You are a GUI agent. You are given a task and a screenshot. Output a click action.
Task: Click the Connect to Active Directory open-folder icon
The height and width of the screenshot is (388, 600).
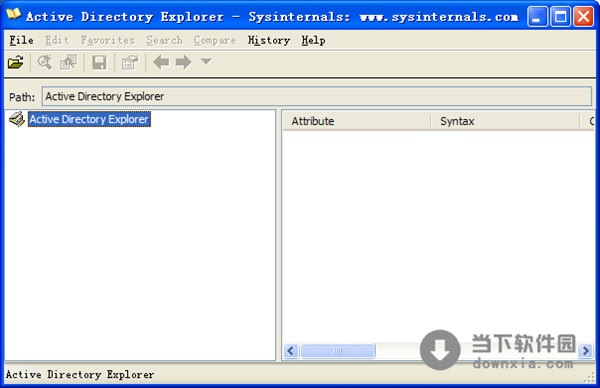(x=15, y=62)
